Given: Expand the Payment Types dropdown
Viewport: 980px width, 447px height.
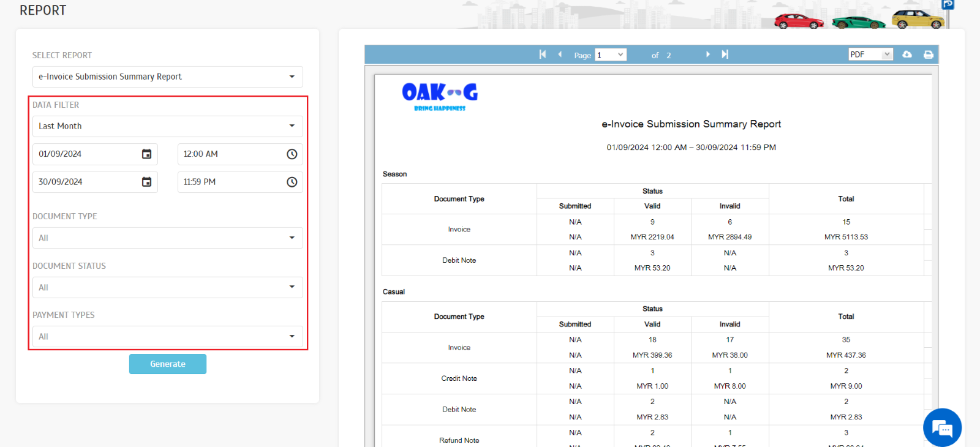Looking at the screenshot, I should (x=167, y=336).
